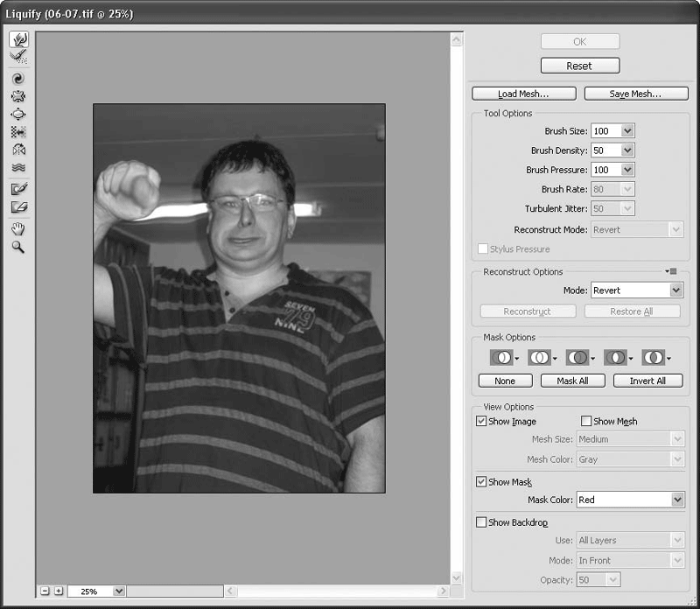Select the Reconstruct tool
The height and width of the screenshot is (609, 700).
pyautogui.click(x=18, y=57)
